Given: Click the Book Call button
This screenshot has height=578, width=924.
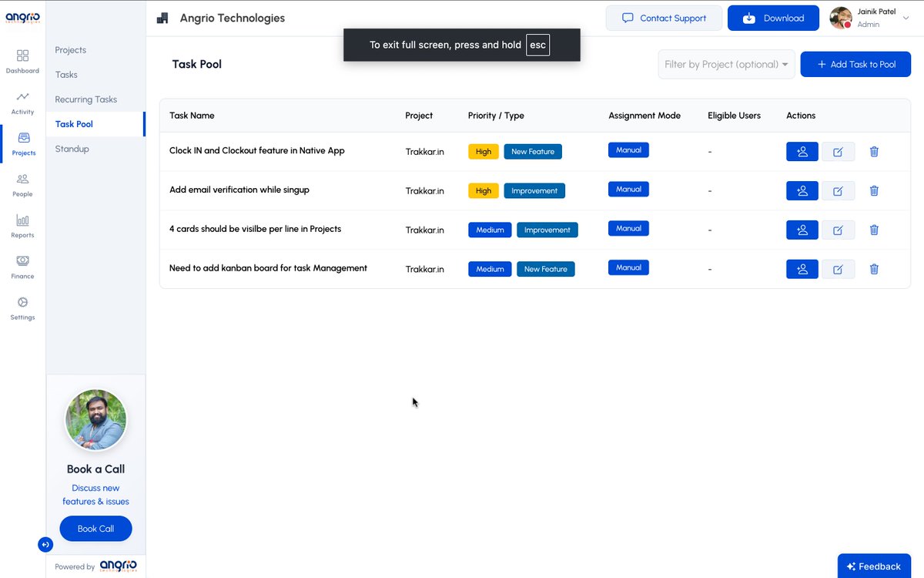Looking at the screenshot, I should [95, 529].
